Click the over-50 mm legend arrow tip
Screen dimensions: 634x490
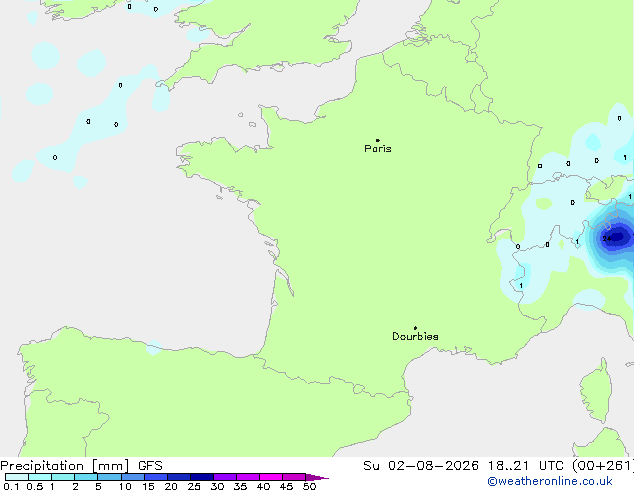pyautogui.click(x=317, y=477)
